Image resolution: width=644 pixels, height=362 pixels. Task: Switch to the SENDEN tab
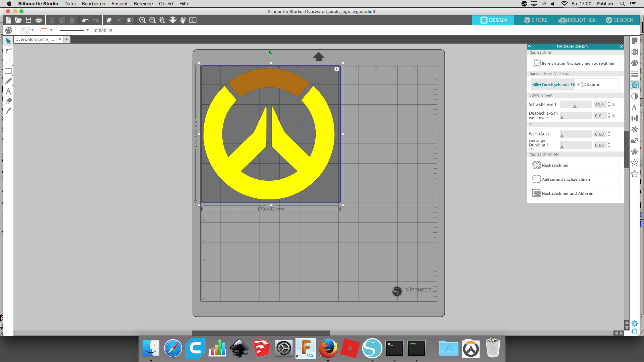tap(620, 20)
